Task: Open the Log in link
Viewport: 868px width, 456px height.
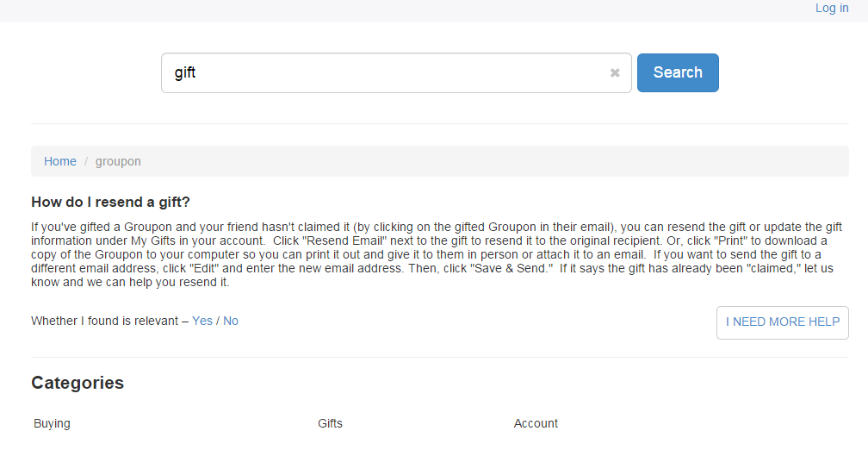Action: (x=832, y=8)
